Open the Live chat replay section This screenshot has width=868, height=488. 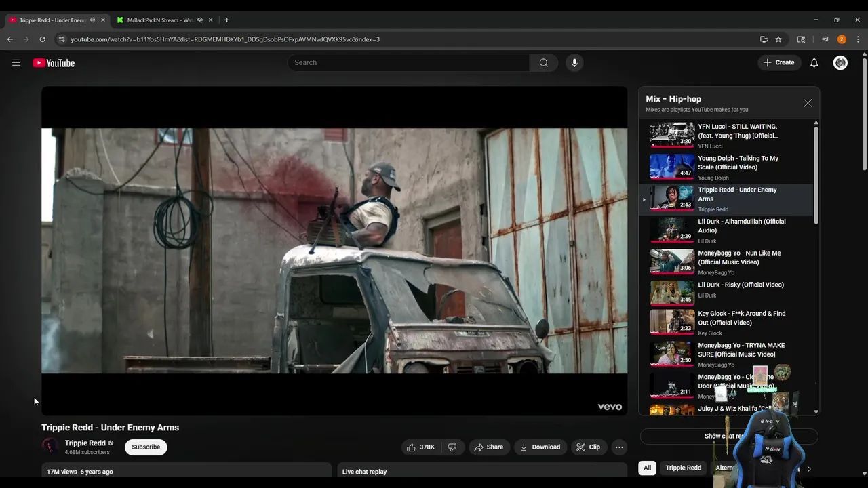click(x=482, y=471)
